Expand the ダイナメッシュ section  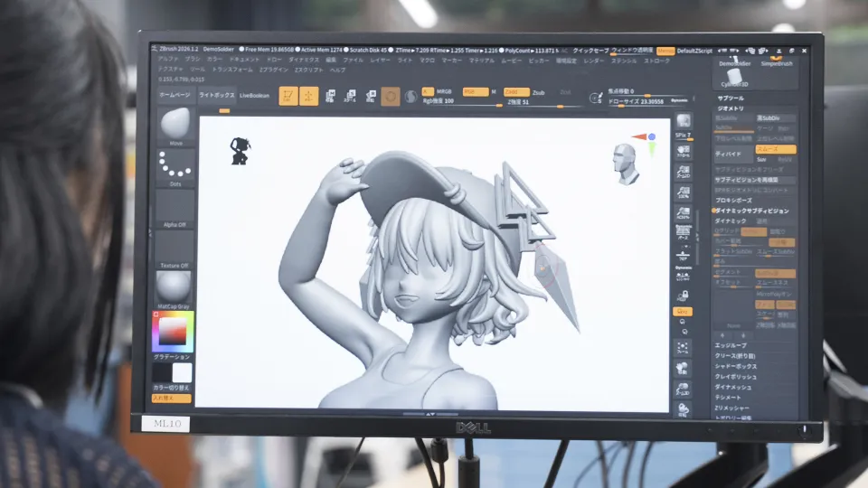pos(733,388)
